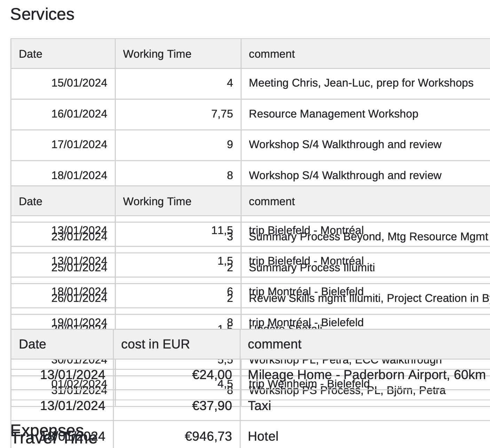Image resolution: width=490 pixels, height=448 pixels.
Task: Select working time 4 in the 15/01/2024 row
Action: [x=230, y=83]
